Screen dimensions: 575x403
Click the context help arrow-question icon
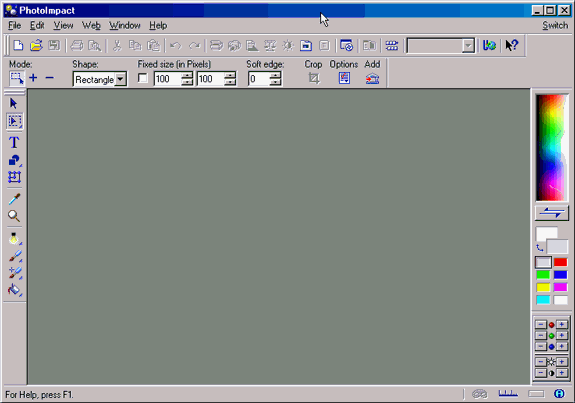click(512, 45)
